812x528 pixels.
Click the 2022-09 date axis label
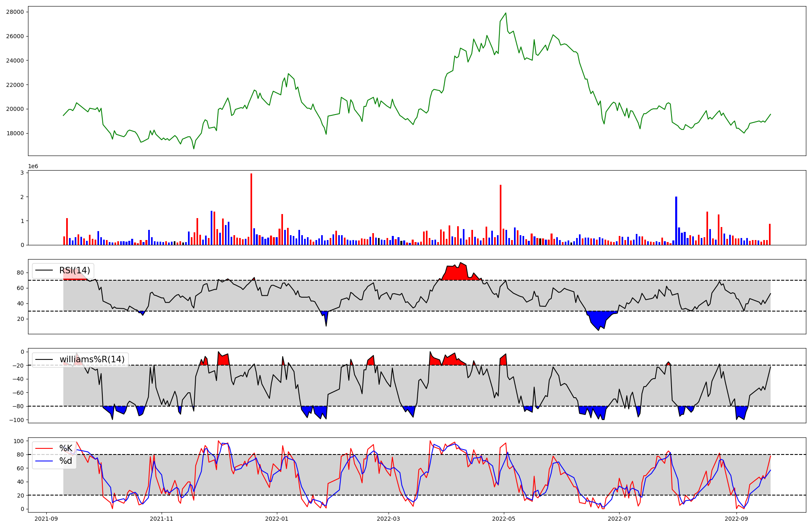pyautogui.click(x=736, y=519)
